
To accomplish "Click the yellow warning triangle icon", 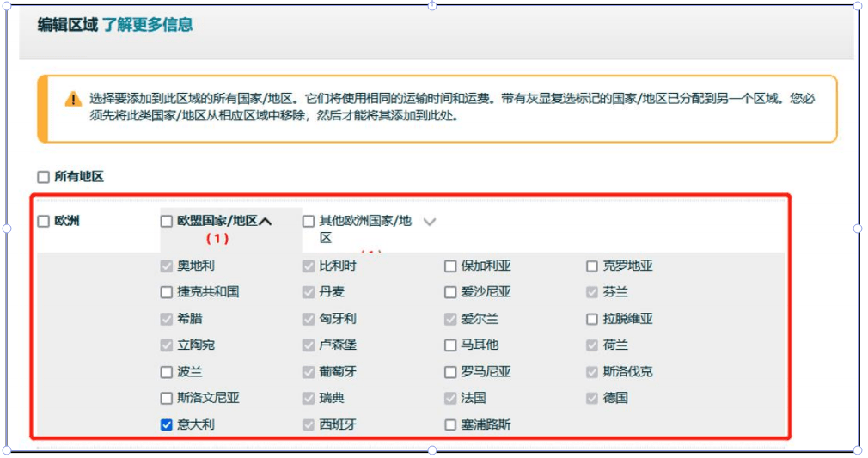I will click(x=72, y=99).
